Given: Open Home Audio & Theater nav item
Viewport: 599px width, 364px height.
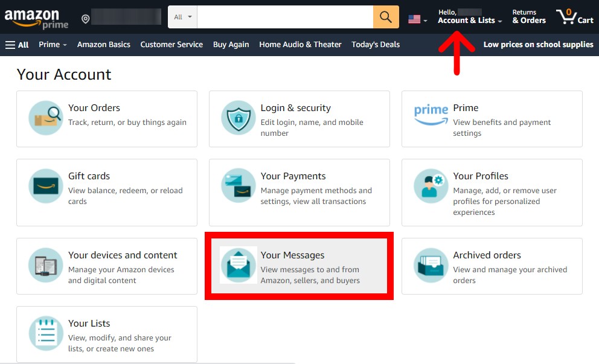Looking at the screenshot, I should (x=300, y=45).
